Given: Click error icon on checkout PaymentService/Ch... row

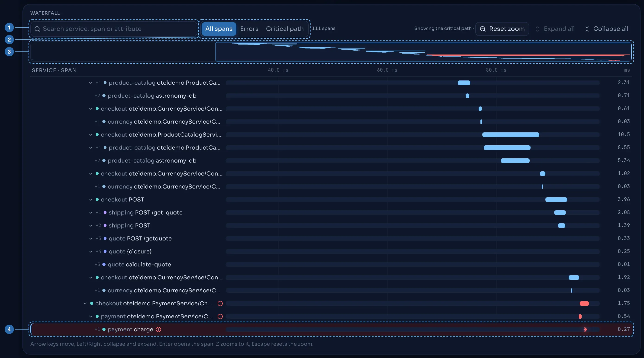Looking at the screenshot, I should tap(220, 304).
